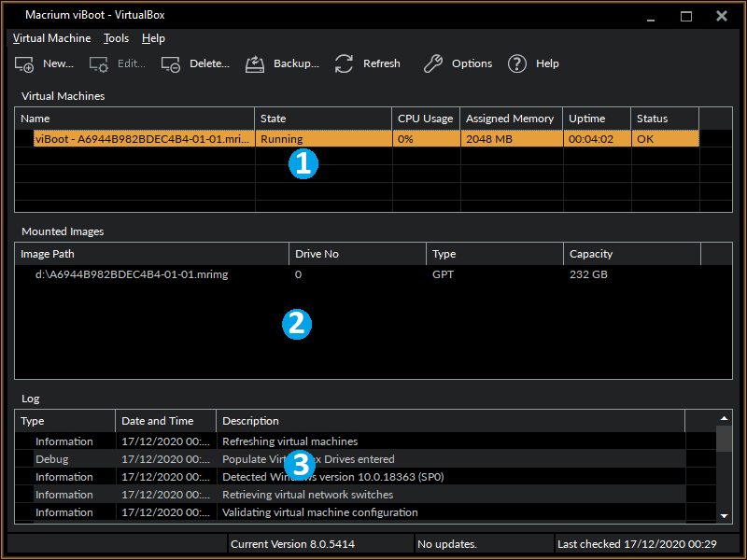Viewport: 747px width, 560px height.
Task: Select the running viBoot virtual machine row
Action: point(140,138)
